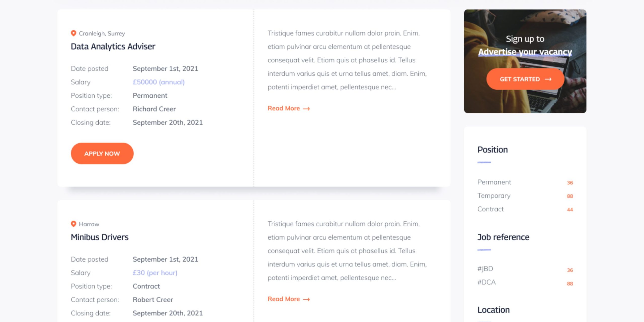This screenshot has width=644, height=322.
Task: Click arrow icon beside second Read More
Action: 306,299
